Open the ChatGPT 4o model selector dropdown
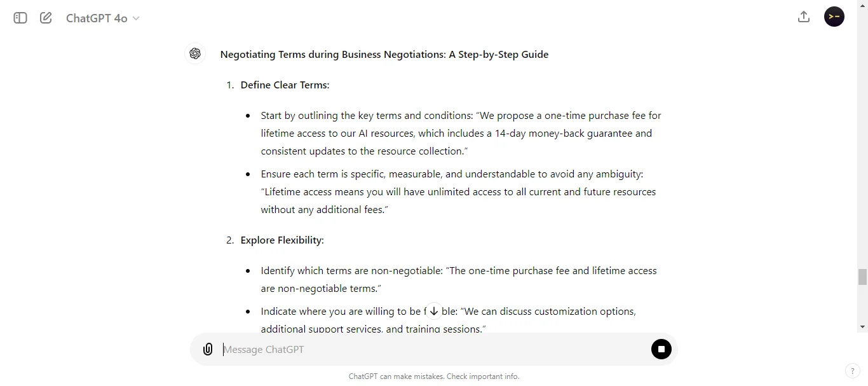Viewport: 868px width, 386px height. point(102,18)
